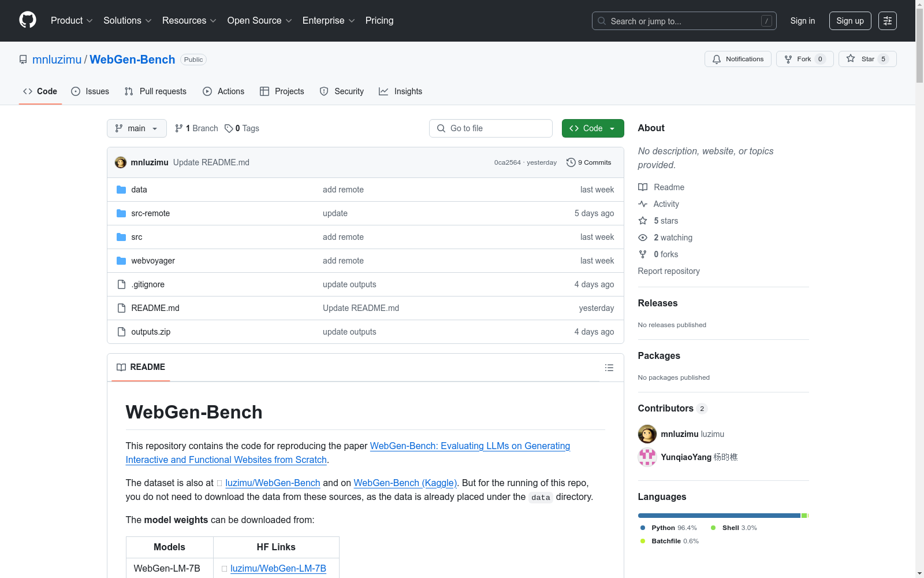Click the webvoyager folder icon
The width and height of the screenshot is (924, 578).
click(121, 261)
